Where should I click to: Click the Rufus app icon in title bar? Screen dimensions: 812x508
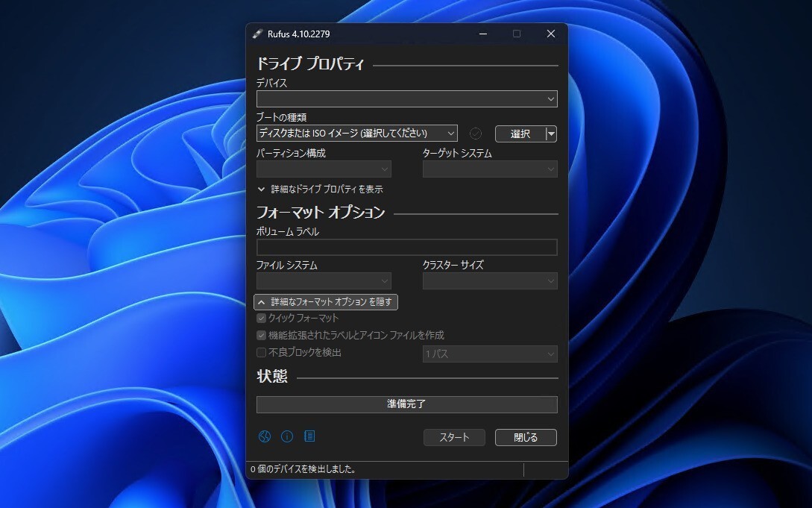coord(257,34)
